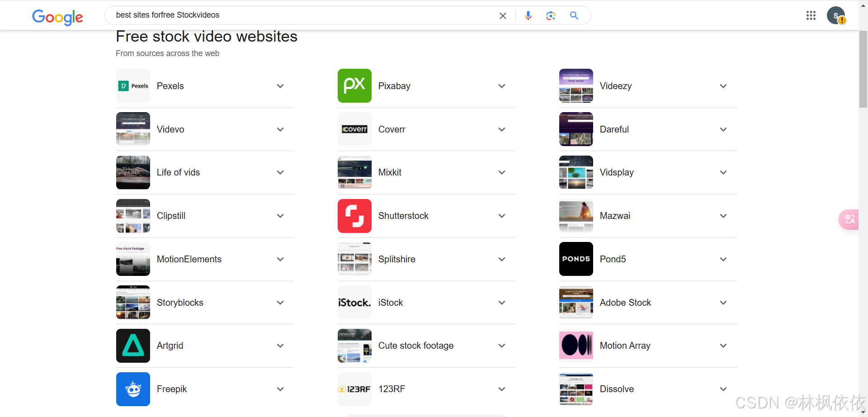Expand the Videvo entry chevron
This screenshot has height=417, width=868.
280,129
